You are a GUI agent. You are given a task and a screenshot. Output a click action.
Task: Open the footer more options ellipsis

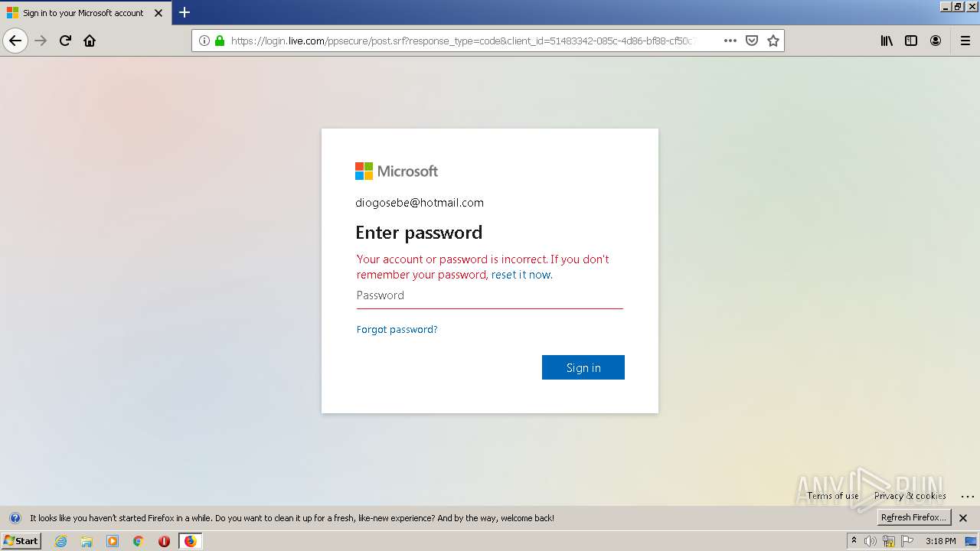967,496
